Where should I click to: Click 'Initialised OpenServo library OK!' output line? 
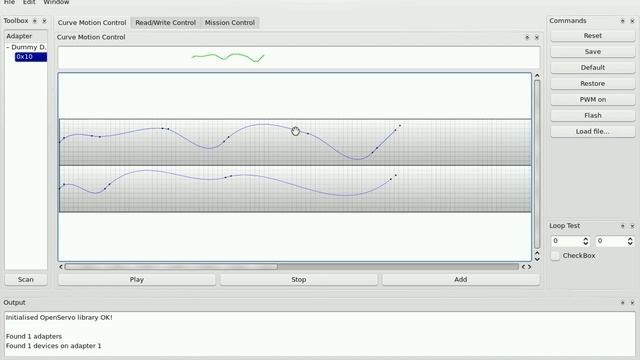[x=59, y=318]
